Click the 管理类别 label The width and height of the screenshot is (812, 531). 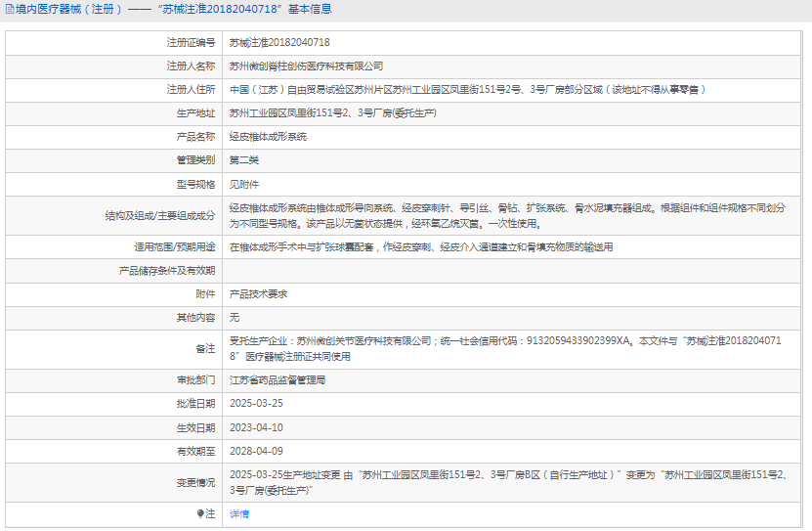(195, 160)
